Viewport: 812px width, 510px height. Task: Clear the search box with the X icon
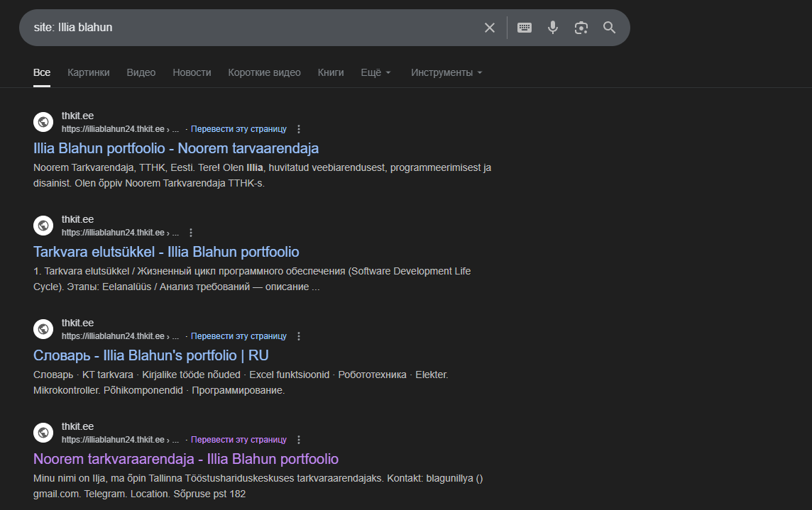click(x=490, y=28)
